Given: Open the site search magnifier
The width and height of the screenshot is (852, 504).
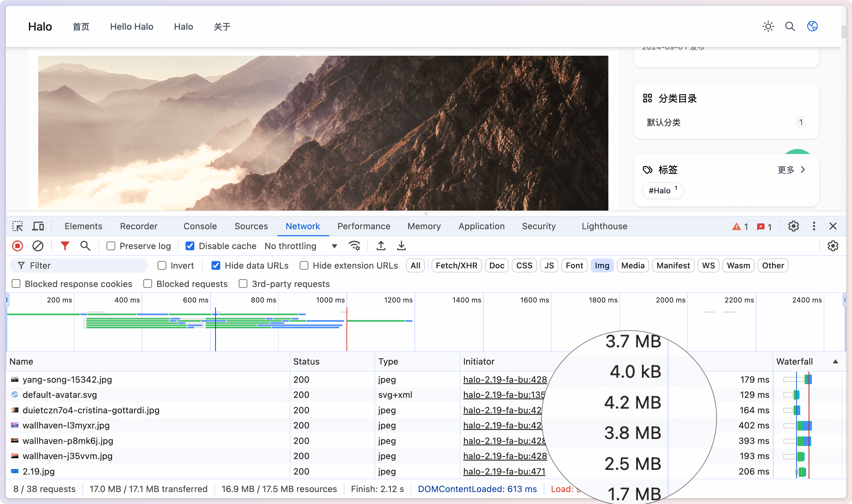Looking at the screenshot, I should [x=790, y=27].
